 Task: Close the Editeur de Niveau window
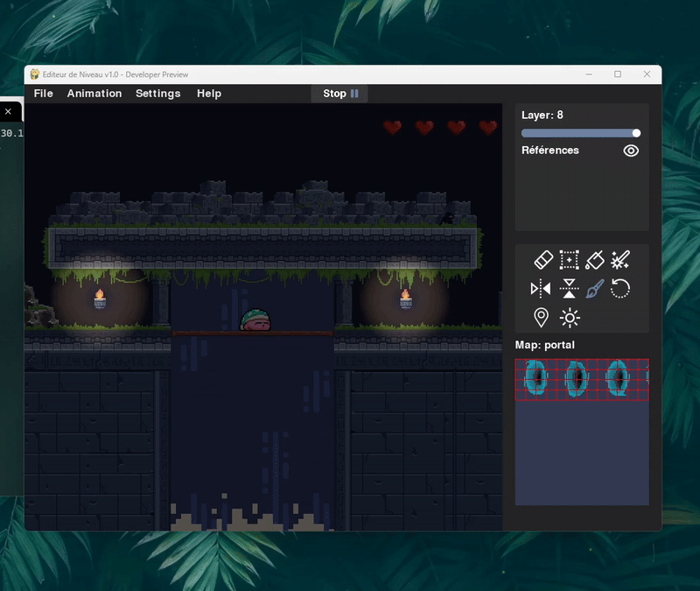click(647, 74)
